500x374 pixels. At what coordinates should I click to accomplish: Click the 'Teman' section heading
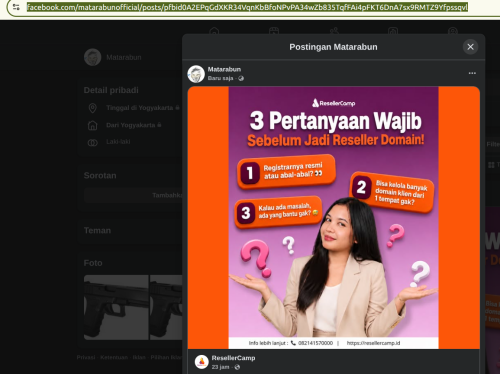click(97, 230)
